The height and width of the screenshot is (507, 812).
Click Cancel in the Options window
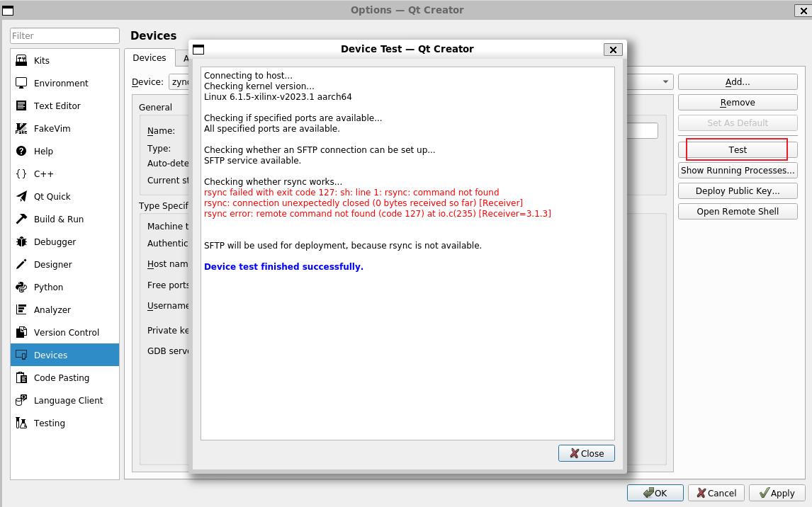(716, 493)
